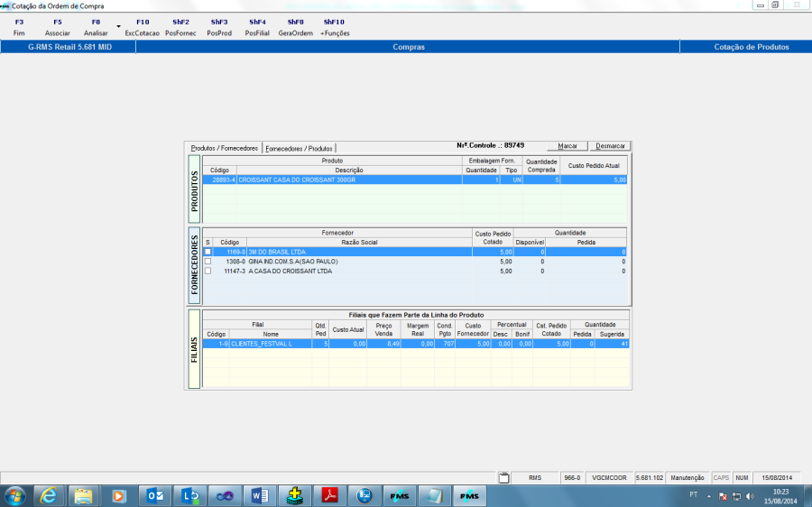Screen dimensions: 812x507
Task: Click the PT language indicator
Action: tap(694, 494)
